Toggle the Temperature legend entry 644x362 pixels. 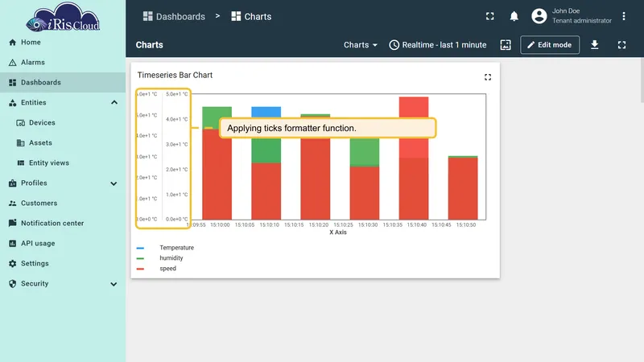pyautogui.click(x=176, y=248)
